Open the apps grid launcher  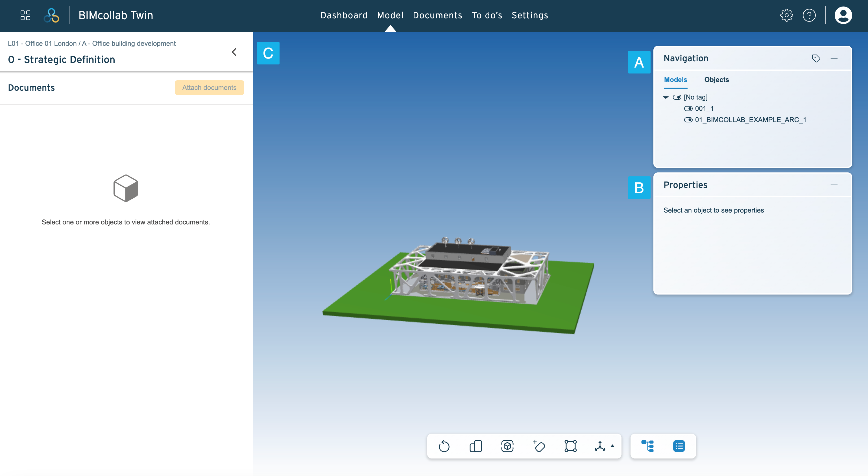coord(25,15)
